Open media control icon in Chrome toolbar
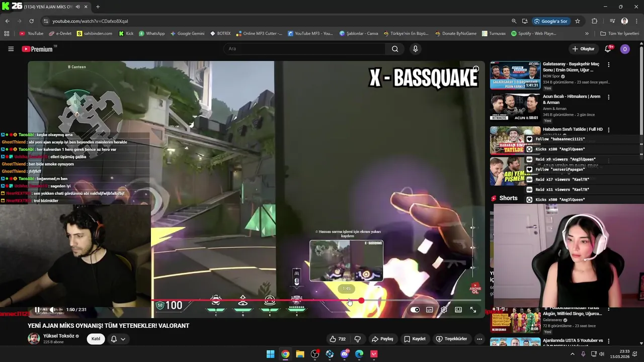 (612, 21)
